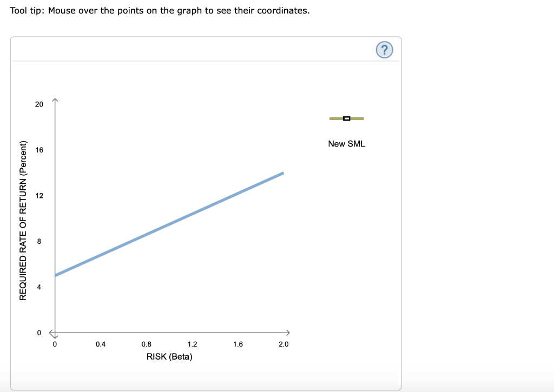554x392 pixels.
Task: Click the New SML label text
Action: pos(347,143)
